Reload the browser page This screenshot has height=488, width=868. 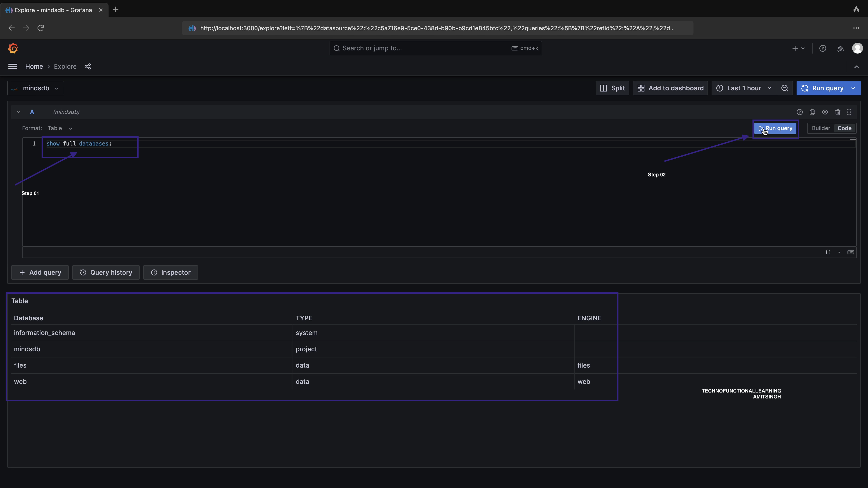[x=41, y=28]
